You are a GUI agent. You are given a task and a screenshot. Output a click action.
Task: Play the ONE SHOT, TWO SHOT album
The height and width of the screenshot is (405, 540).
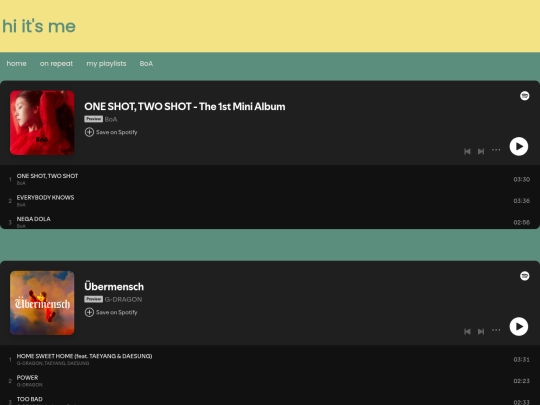coord(519,146)
